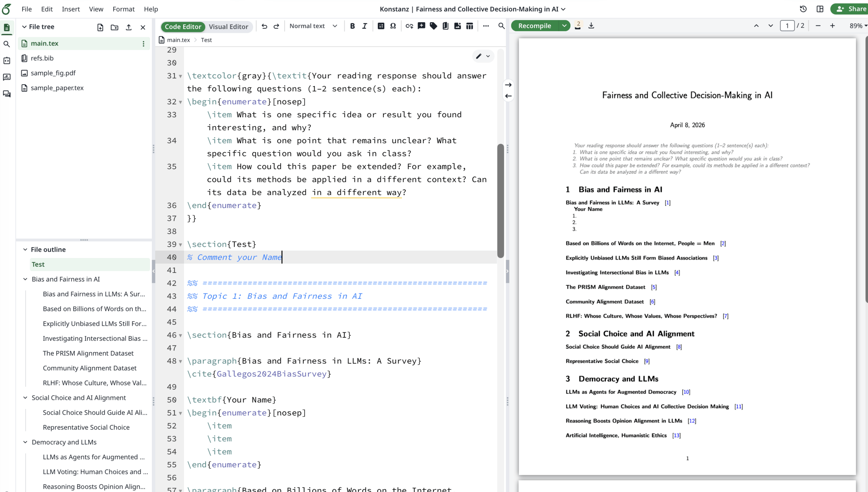Open the history clock icon

tap(803, 9)
